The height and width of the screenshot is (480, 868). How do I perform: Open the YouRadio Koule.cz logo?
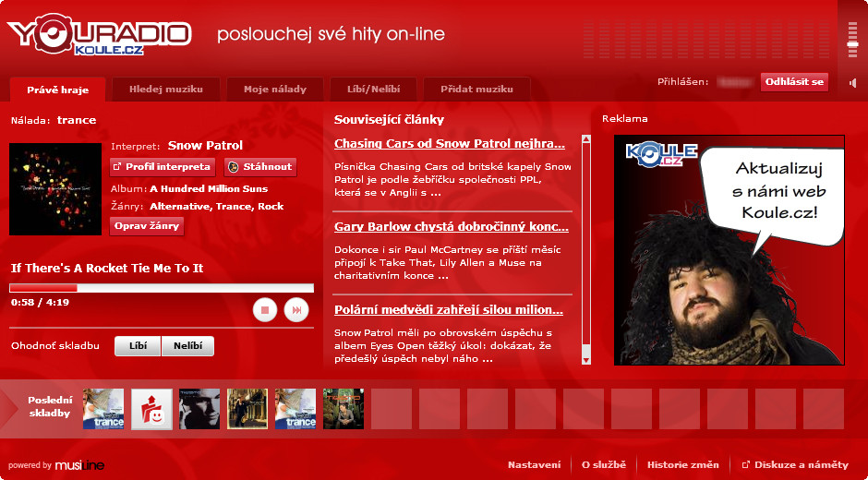point(99,35)
